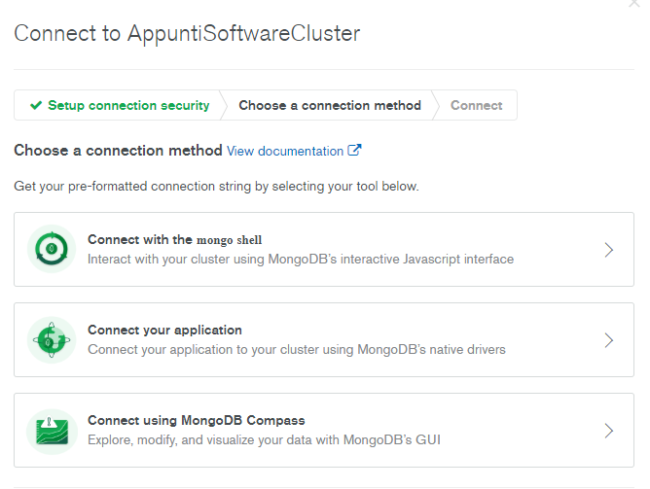Click the Connect to AppuntiSoftwareCluster heading

(187, 33)
